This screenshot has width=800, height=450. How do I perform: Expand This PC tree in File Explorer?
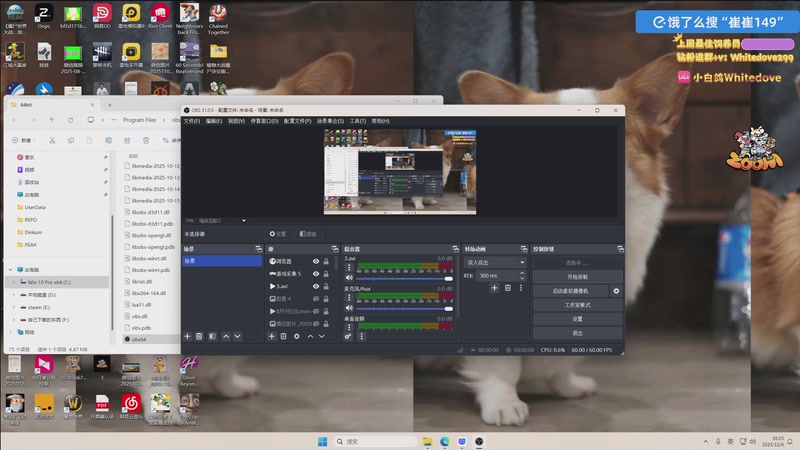click(x=11, y=270)
